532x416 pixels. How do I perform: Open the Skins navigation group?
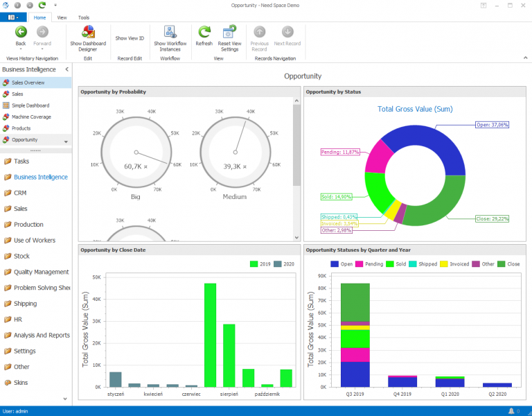21,383
